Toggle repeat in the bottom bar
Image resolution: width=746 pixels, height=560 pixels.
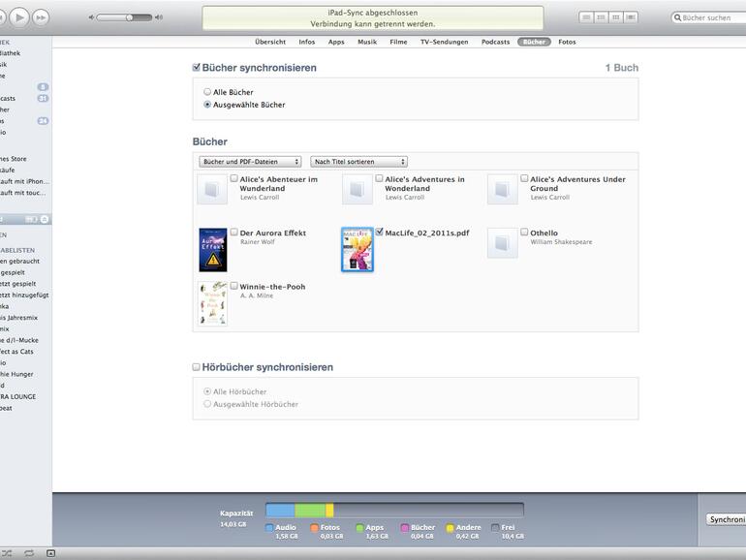[x=29, y=553]
